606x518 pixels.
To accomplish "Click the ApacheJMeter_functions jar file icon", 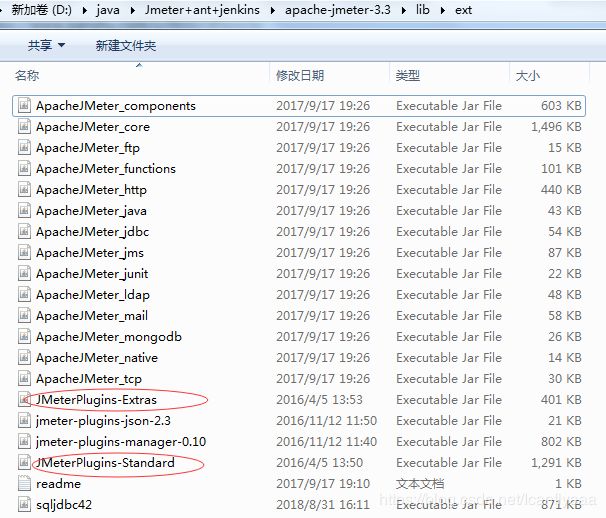I will click(24, 168).
